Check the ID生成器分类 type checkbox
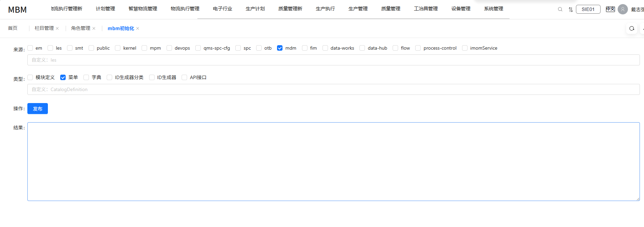644x227 pixels. pos(109,77)
